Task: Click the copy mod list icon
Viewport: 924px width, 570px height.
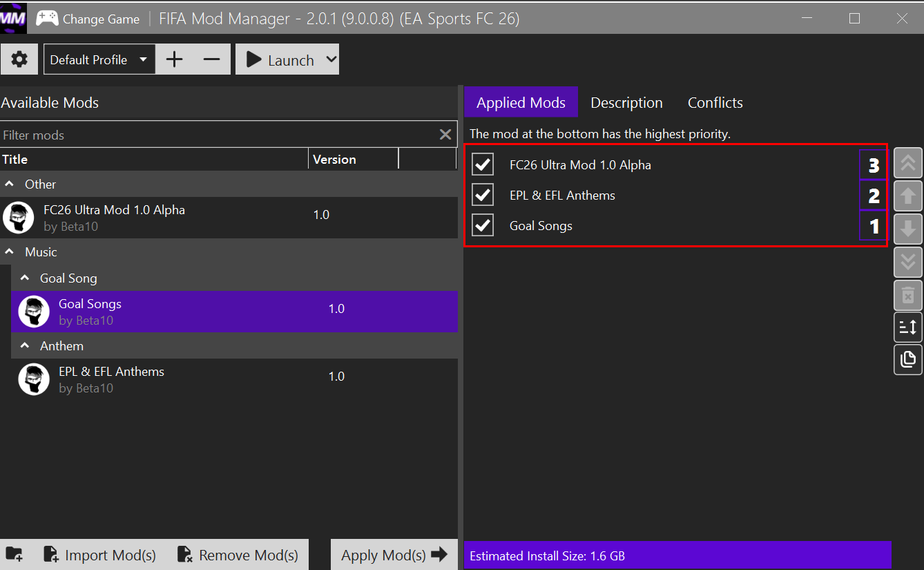Action: 908,359
